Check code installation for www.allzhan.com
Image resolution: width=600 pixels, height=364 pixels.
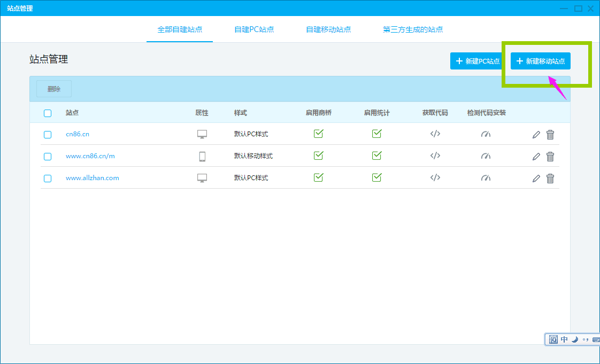point(486,178)
